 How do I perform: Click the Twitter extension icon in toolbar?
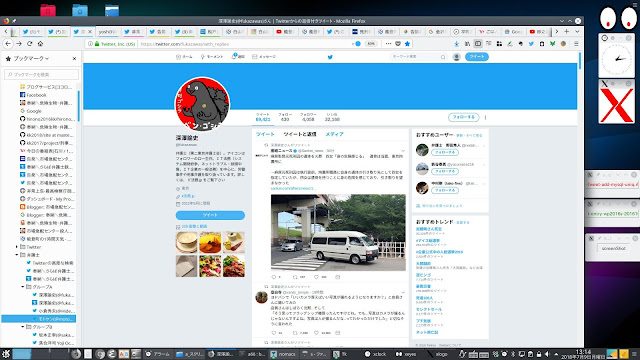point(531,44)
